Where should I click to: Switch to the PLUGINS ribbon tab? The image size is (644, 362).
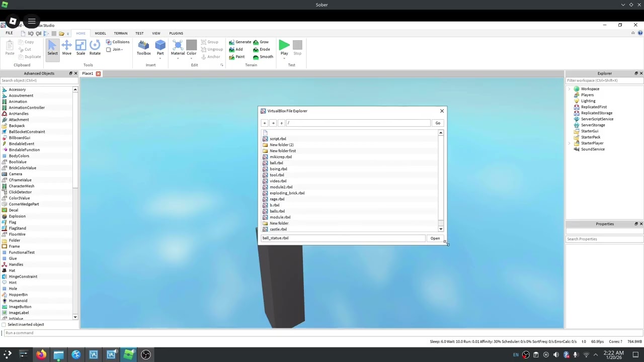pyautogui.click(x=176, y=33)
